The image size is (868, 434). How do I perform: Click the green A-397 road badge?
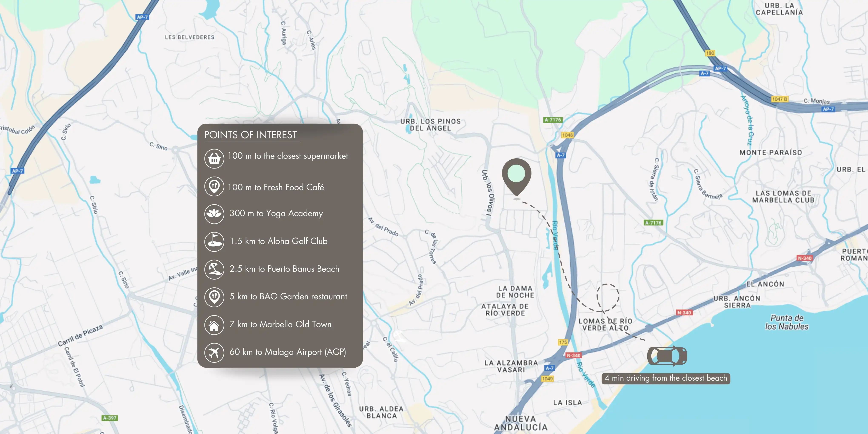(110, 418)
